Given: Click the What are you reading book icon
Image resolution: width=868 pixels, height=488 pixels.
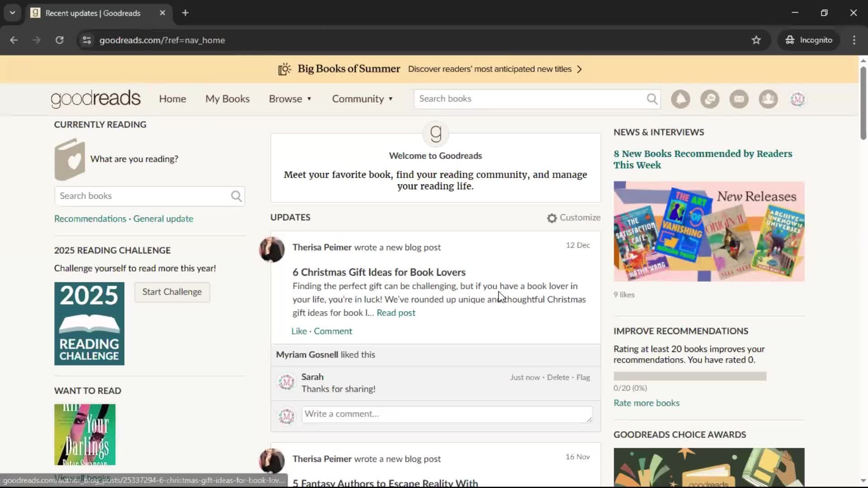Looking at the screenshot, I should [x=70, y=160].
